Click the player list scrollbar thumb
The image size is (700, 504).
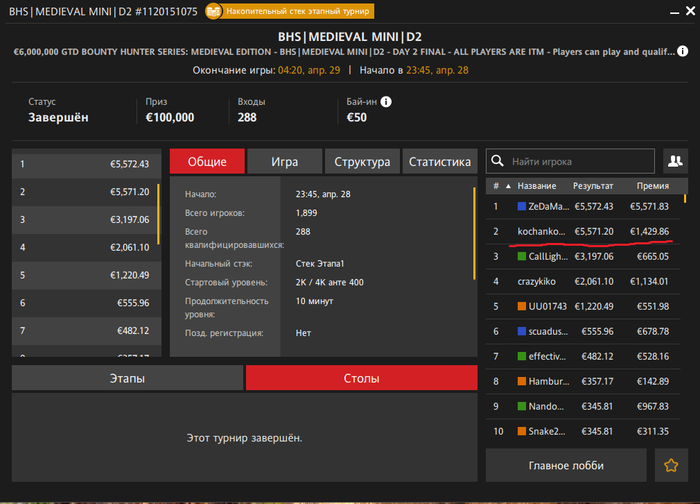685,199
